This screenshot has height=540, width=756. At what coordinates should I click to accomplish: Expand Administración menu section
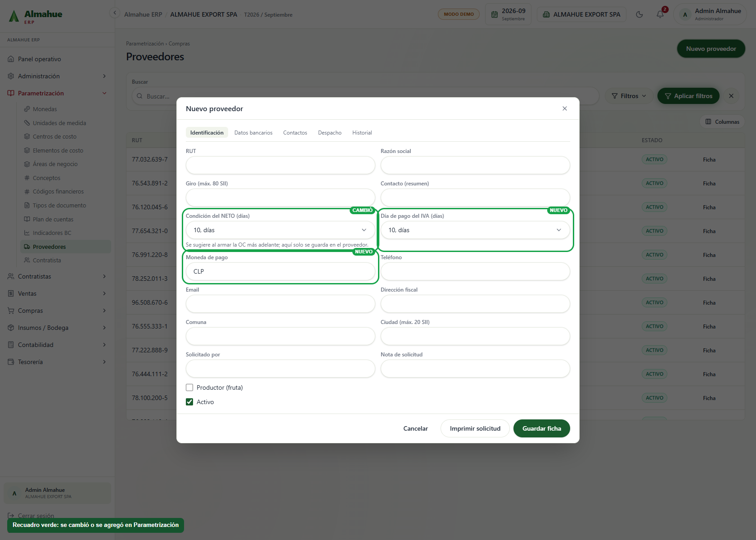[58, 76]
